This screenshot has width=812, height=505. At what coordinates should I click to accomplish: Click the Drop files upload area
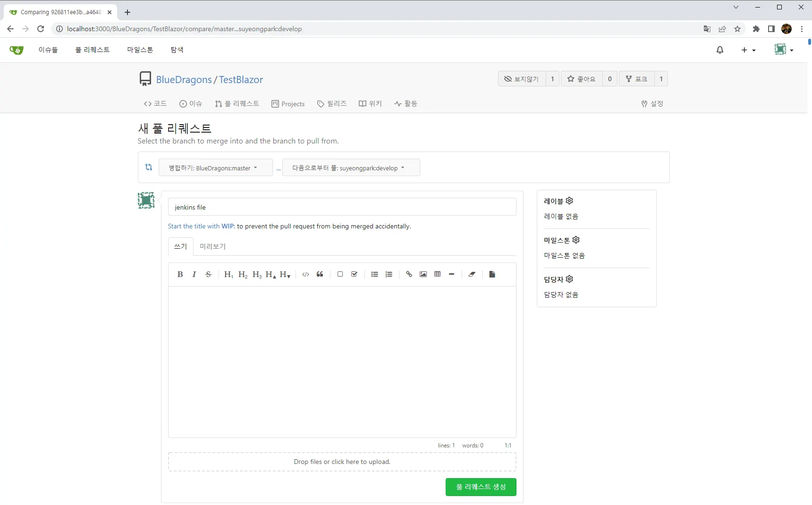coord(342,462)
